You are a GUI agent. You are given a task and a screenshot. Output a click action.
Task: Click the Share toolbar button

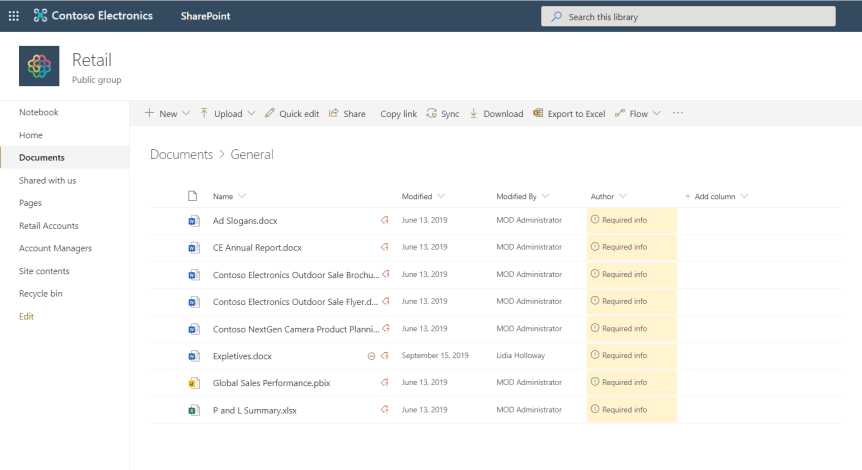pyautogui.click(x=347, y=114)
